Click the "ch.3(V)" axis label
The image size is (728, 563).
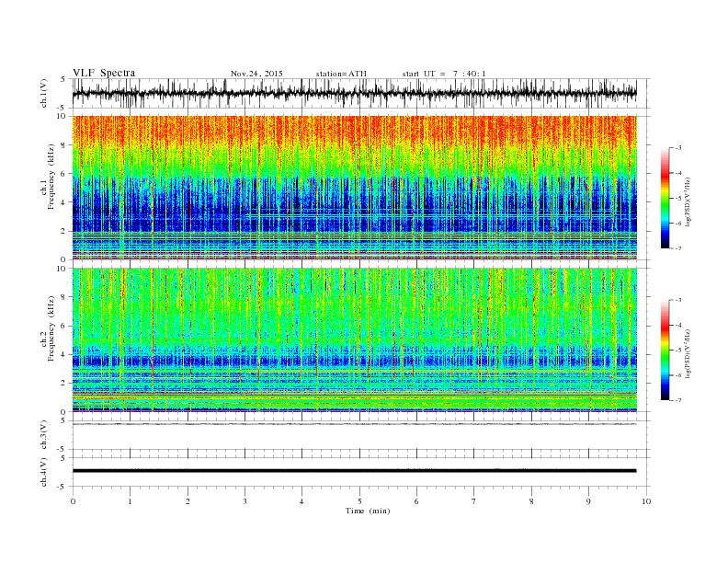tap(44, 435)
